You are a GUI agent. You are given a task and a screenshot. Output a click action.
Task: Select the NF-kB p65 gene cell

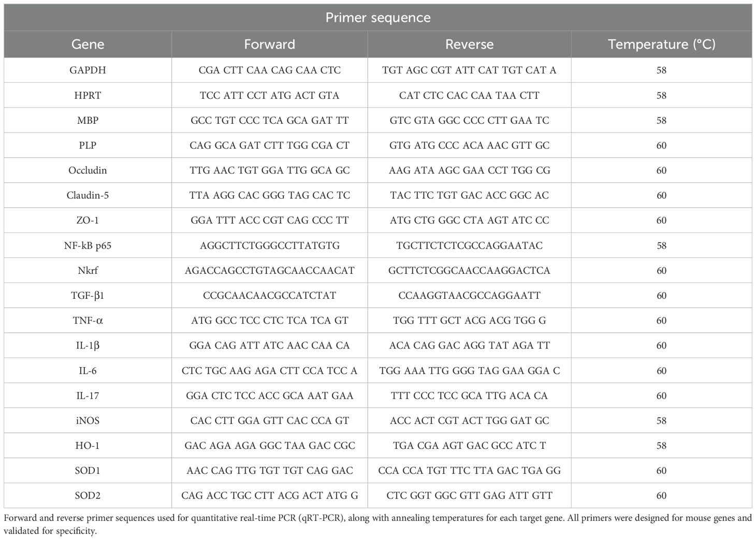click(x=88, y=245)
